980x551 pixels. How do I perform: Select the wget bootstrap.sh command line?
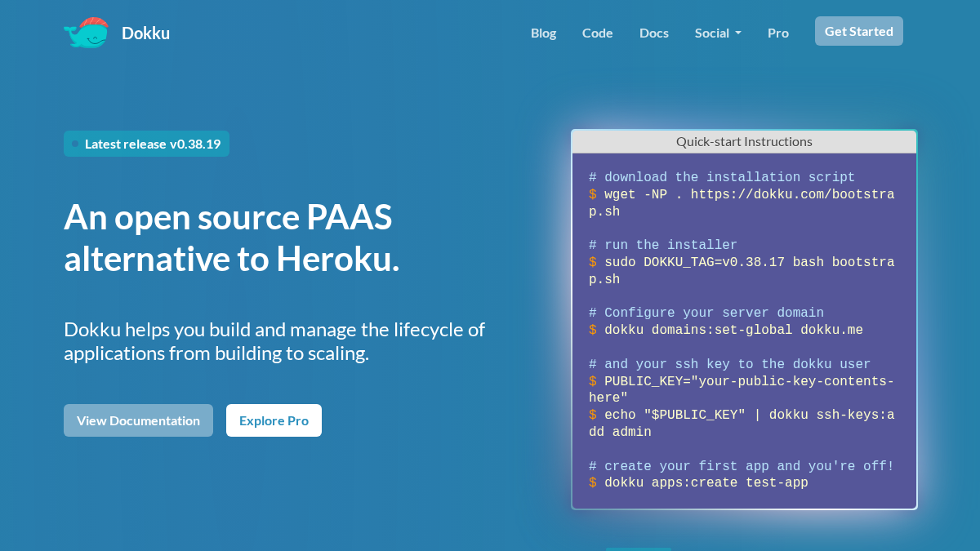pyautogui.click(x=742, y=203)
